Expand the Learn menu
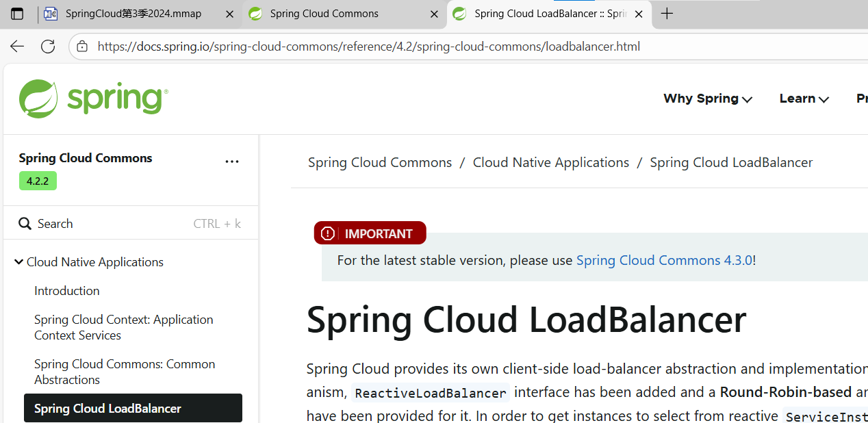Screen dimensions: 868x423 tap(804, 99)
